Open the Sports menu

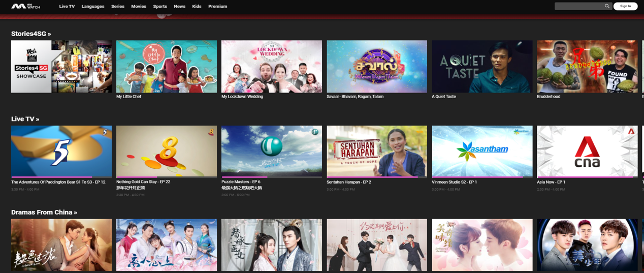160,7
